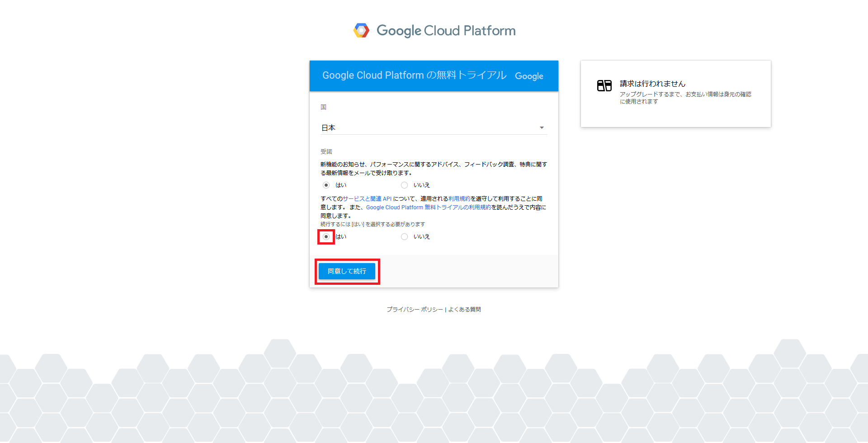Select はい for email updates
Image resolution: width=868 pixels, height=443 pixels.
tap(326, 185)
